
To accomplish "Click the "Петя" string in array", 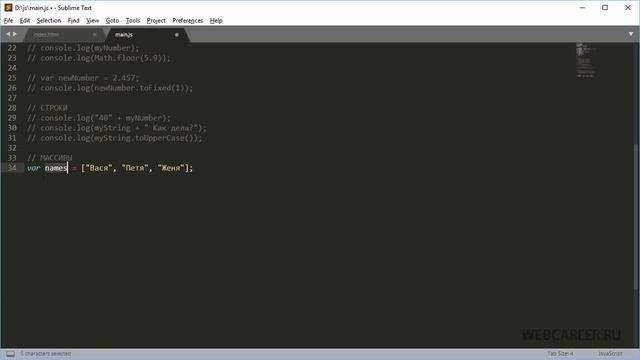I will point(135,168).
